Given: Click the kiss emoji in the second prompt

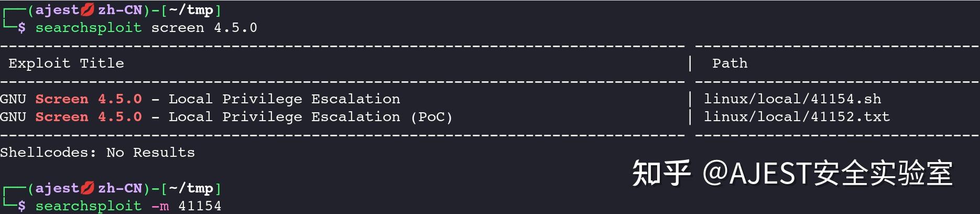Looking at the screenshot, I should coord(88,188).
